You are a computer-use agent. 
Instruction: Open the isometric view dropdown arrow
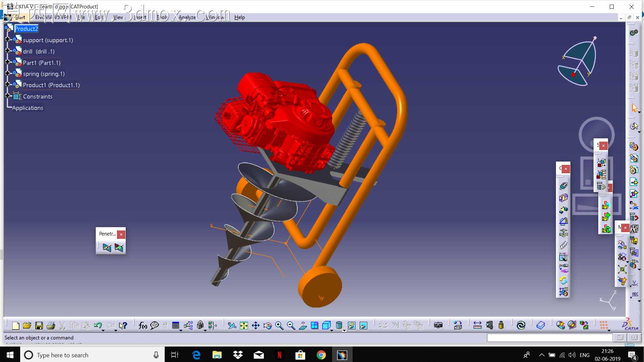tap(332, 330)
